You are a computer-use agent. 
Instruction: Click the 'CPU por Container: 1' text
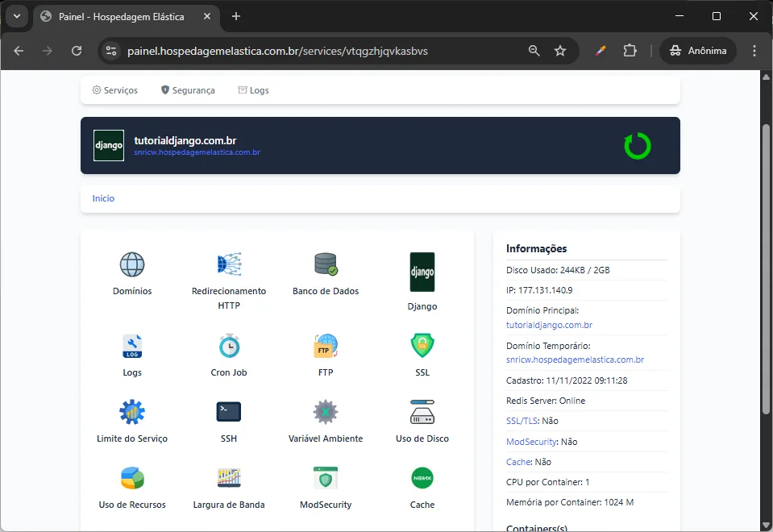[x=547, y=482]
